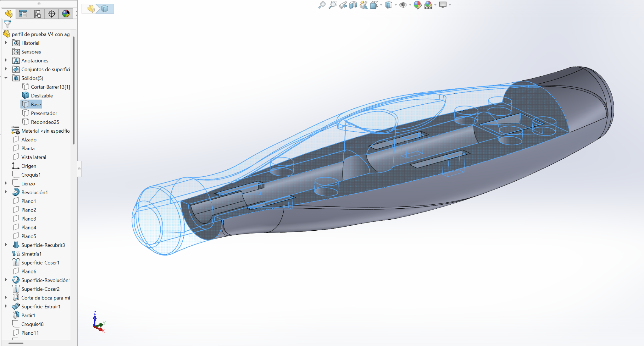The width and height of the screenshot is (644, 346).
Task: Select the Croquis1 sketch
Action: tap(31, 175)
